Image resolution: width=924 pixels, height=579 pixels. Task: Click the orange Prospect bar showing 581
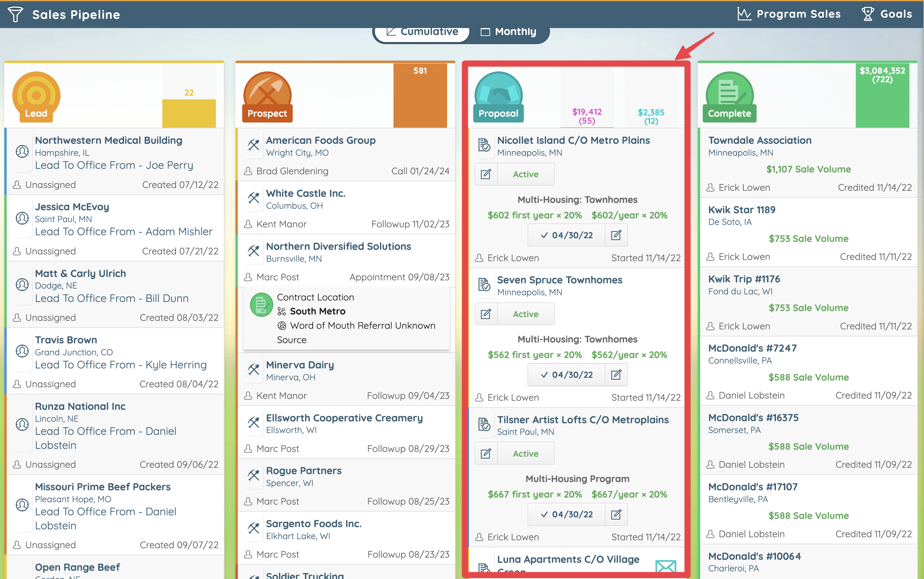420,95
